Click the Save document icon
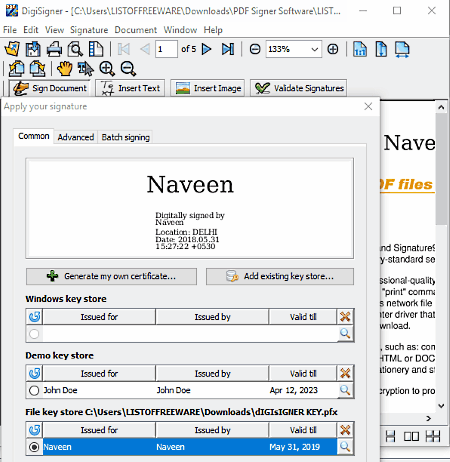Viewport: 450px width, 462px height. tap(33, 49)
